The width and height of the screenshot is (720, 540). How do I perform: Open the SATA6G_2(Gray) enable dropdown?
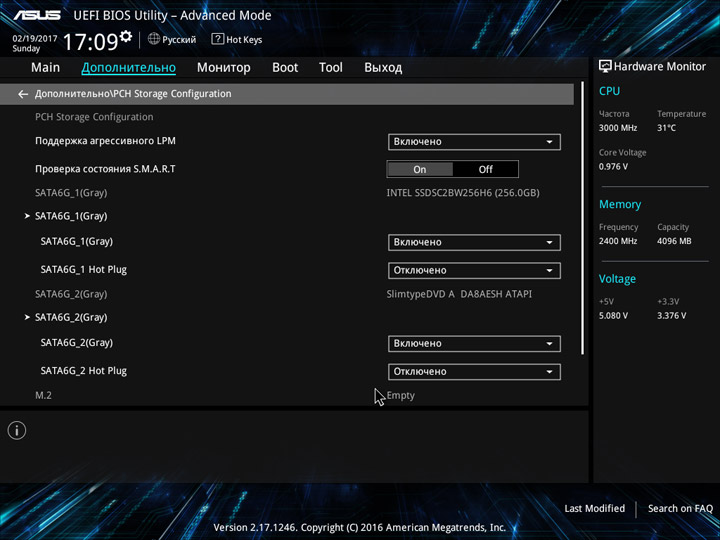pos(474,343)
